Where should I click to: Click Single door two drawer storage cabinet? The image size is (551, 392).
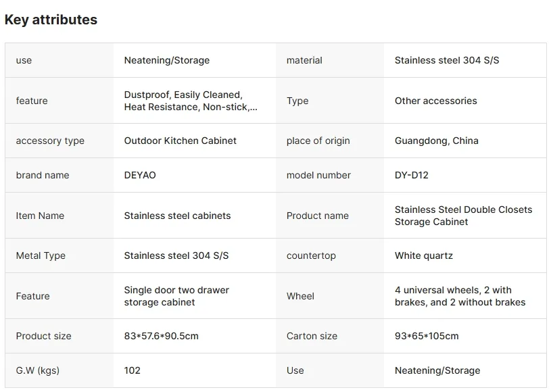[x=176, y=296]
